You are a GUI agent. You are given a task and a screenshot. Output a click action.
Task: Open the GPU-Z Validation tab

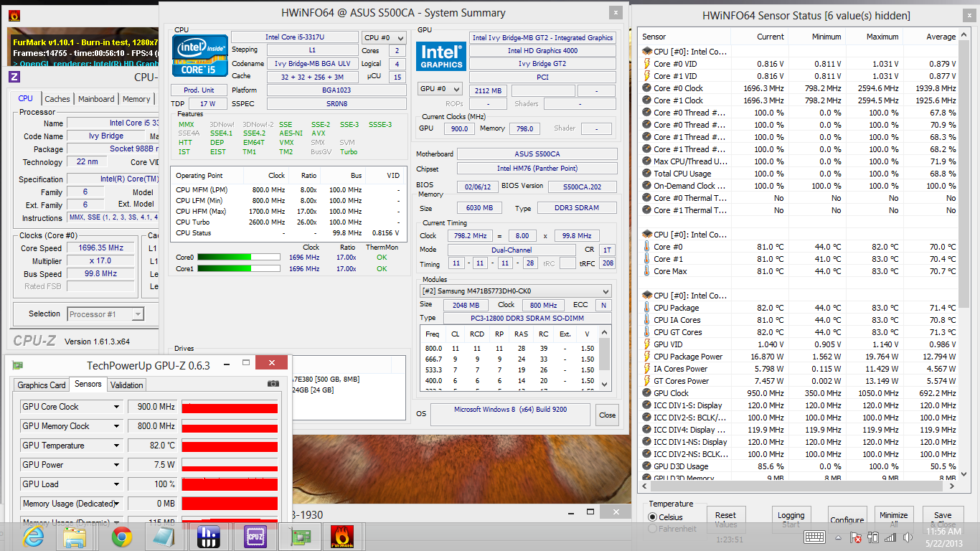tap(127, 385)
